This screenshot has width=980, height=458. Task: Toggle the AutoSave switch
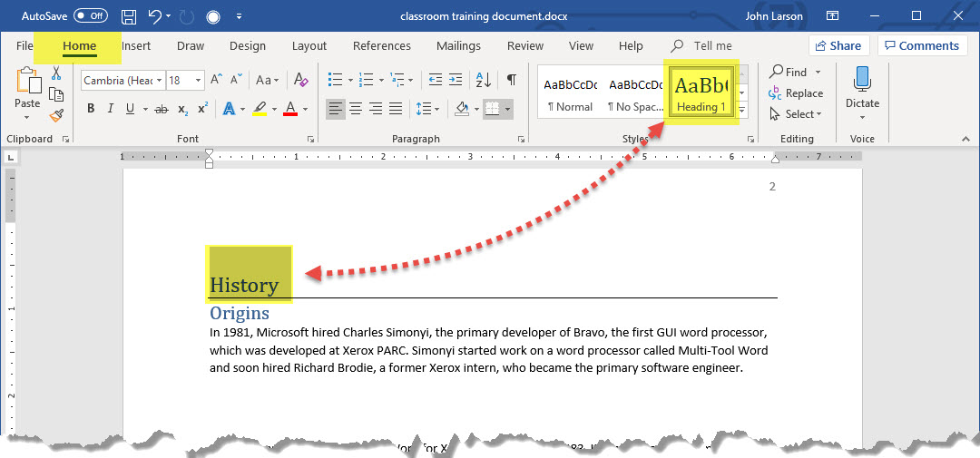[90, 16]
